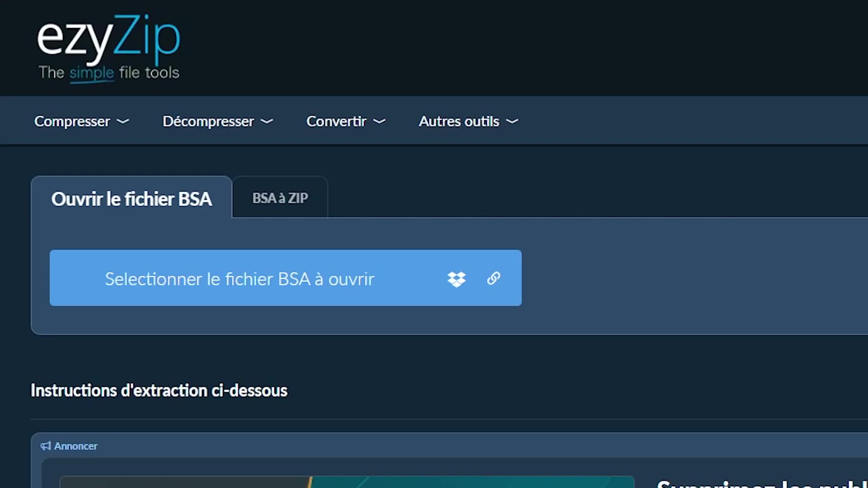Click The simple file tools tagline
This screenshot has height=488, width=868.
click(109, 73)
